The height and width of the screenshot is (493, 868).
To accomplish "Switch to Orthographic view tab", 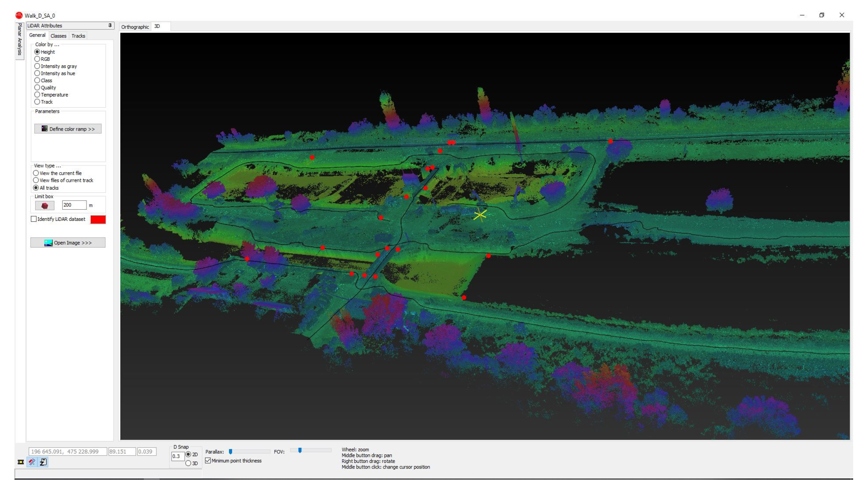I will pos(135,27).
